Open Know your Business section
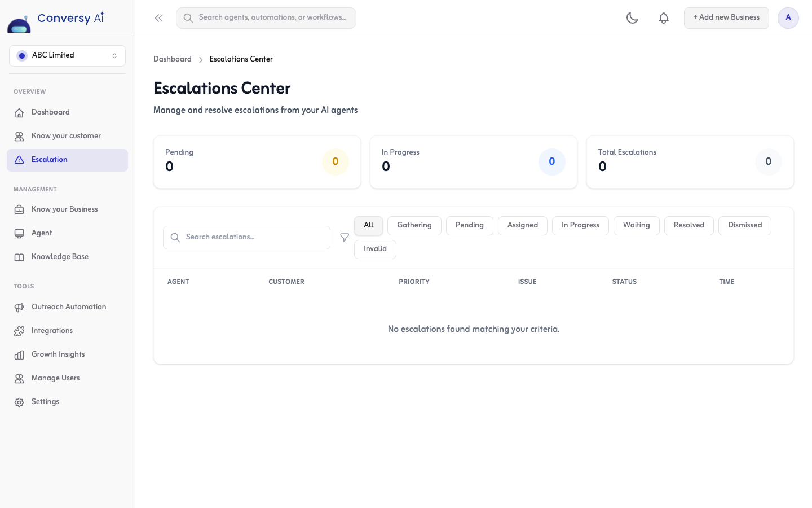Viewport: 812px width, 508px height. (x=67, y=209)
